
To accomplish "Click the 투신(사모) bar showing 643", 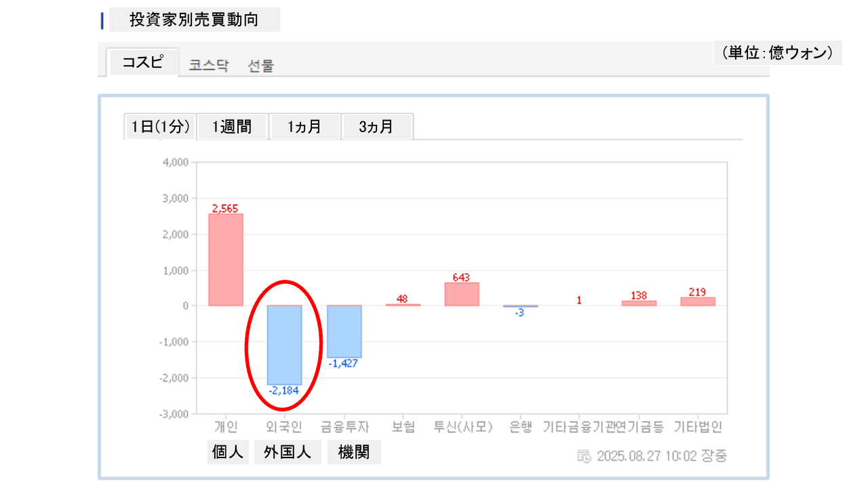I will [x=462, y=294].
